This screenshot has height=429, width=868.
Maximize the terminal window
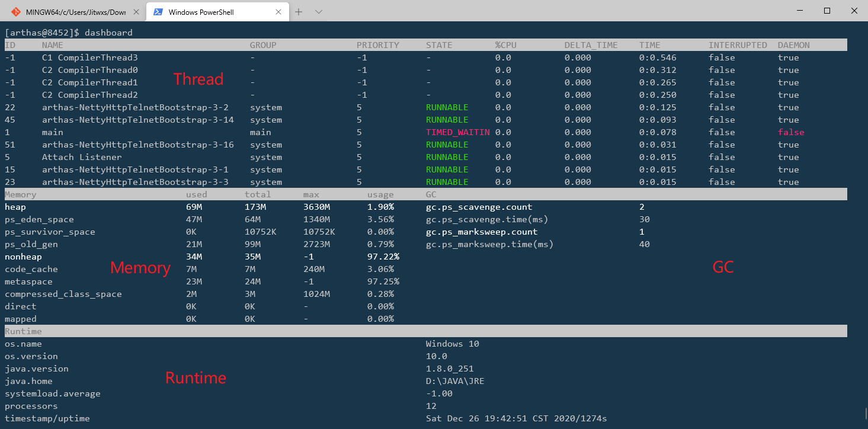827,11
